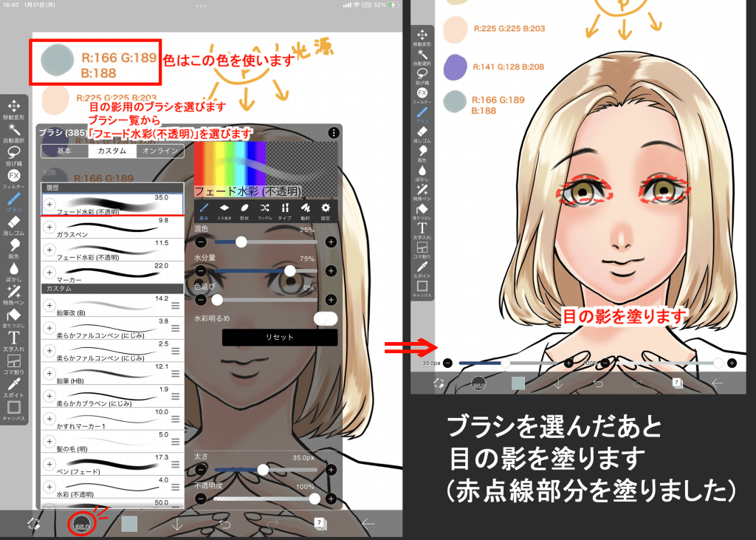Click the 不透明度 opacity slider in brush panel
Viewport: 756px width, 540px height.
tap(266, 499)
